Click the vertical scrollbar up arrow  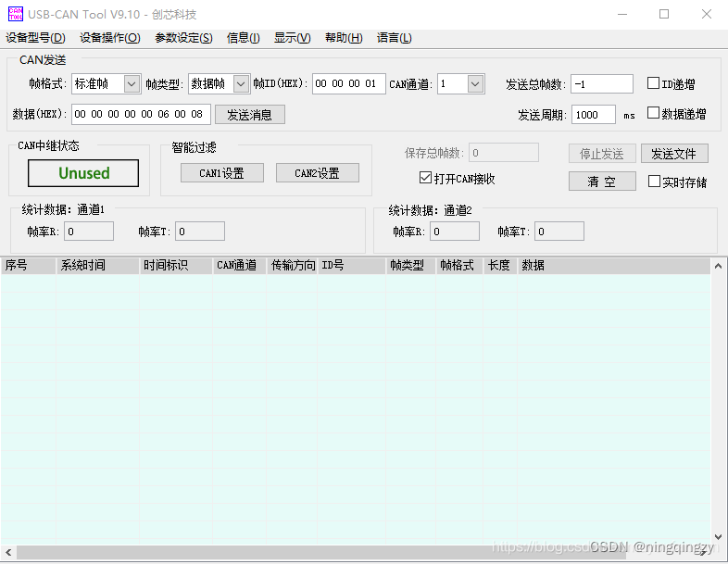(718, 266)
